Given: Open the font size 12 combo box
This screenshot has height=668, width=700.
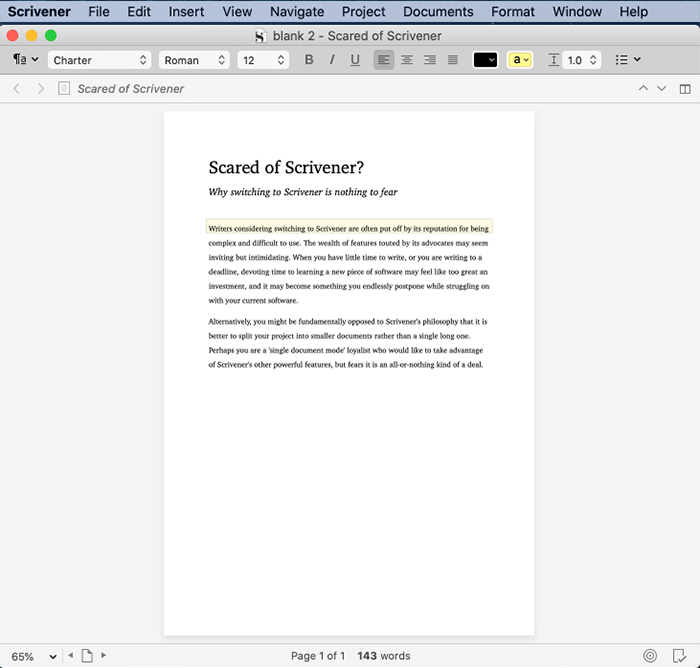Looking at the screenshot, I should click(x=263, y=60).
